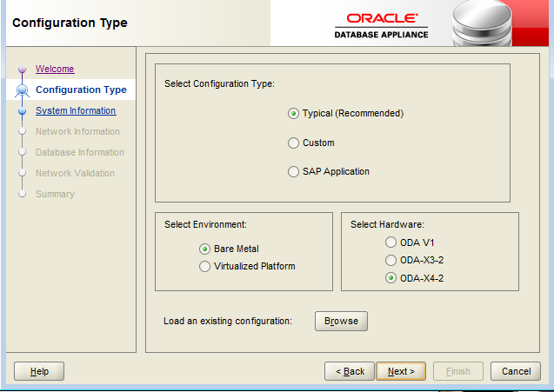Click the Welcome step bullet icon
Image resolution: width=554 pixels, height=392 pixels.
(x=23, y=69)
